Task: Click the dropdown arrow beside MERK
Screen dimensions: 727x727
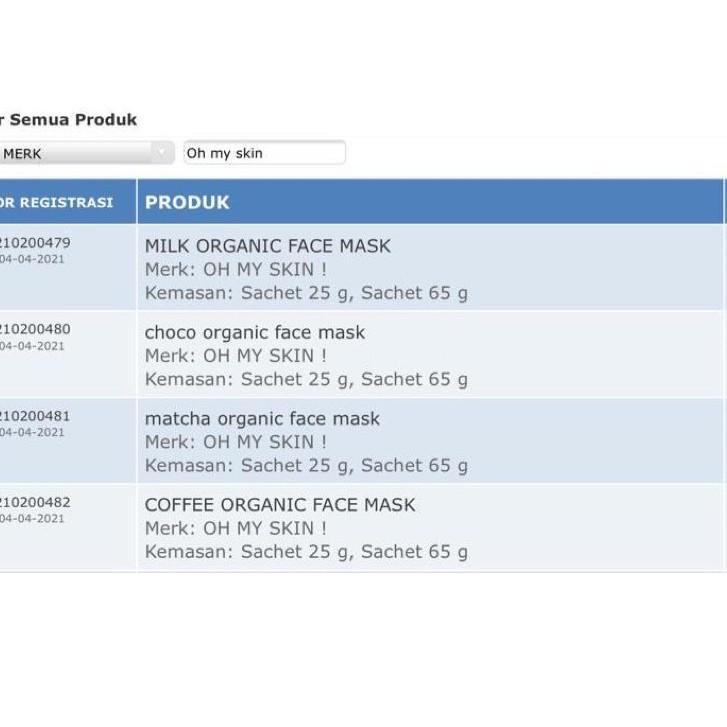Action: coord(162,153)
